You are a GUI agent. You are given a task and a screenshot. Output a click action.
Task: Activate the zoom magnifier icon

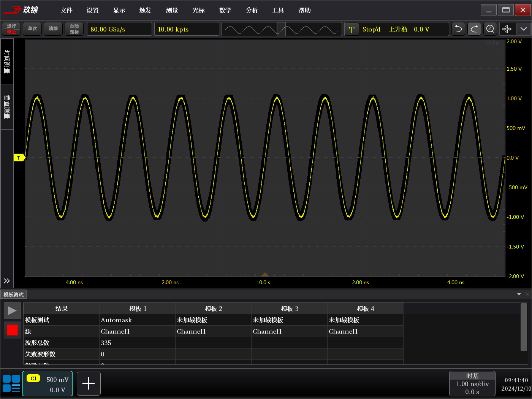point(490,29)
